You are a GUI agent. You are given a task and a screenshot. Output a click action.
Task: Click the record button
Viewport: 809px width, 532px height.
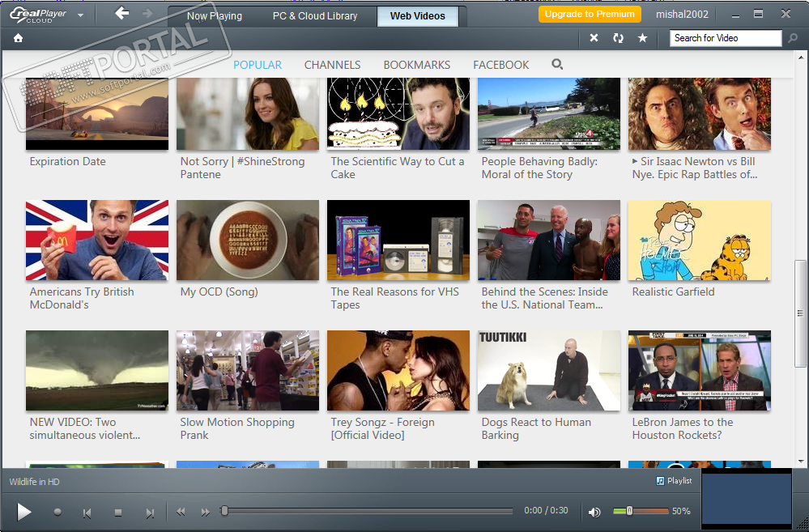57,512
